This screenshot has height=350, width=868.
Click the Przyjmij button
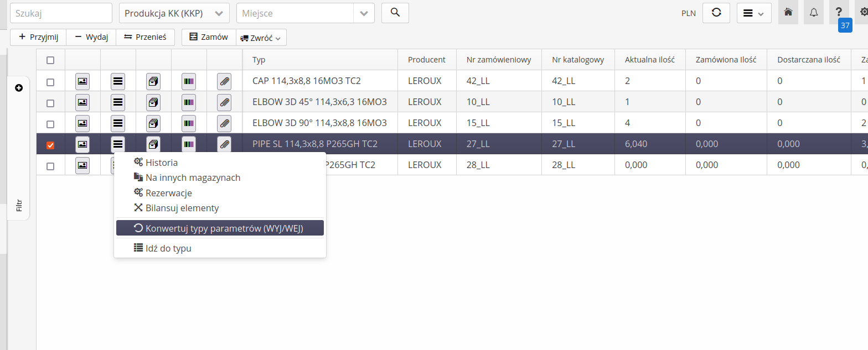pos(38,37)
